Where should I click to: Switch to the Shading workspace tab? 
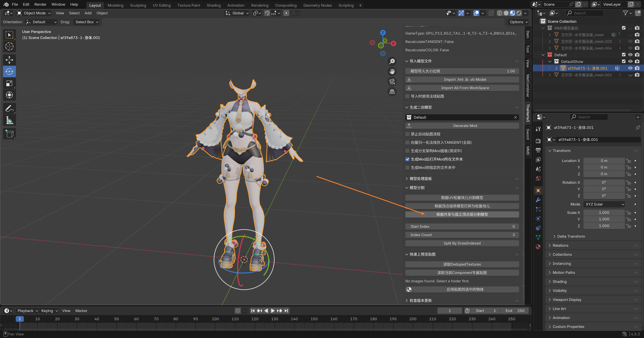[x=213, y=5]
